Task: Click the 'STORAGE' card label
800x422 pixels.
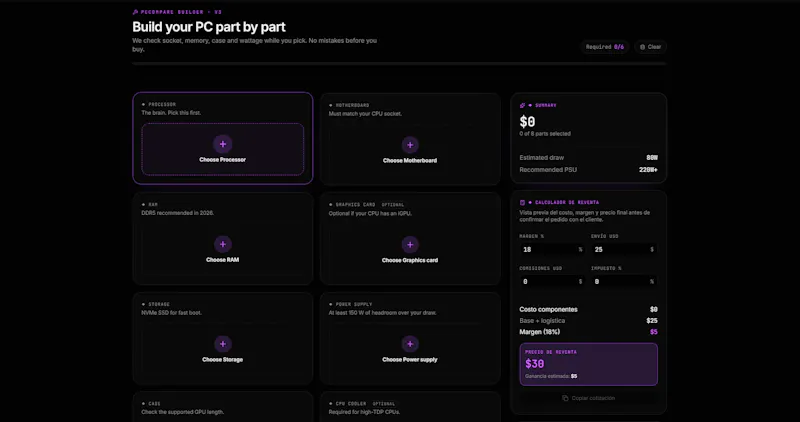Action: pos(159,304)
